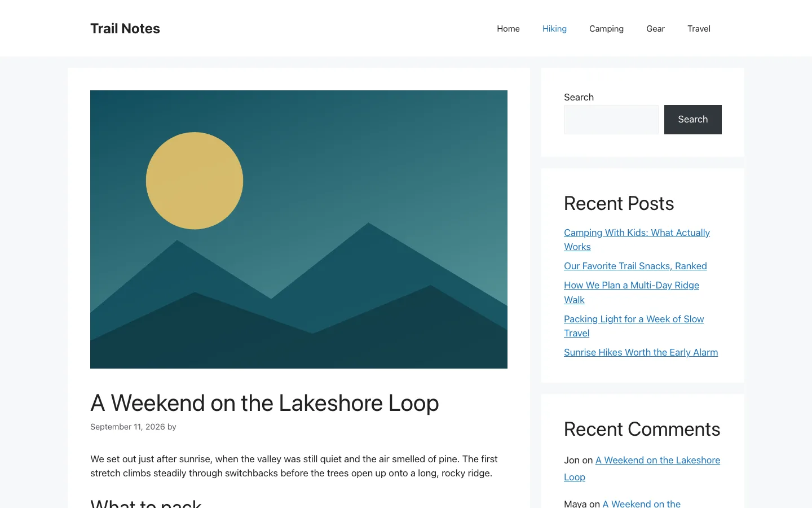Read 'How We Plan a Multi-Day Ridge Walk'
This screenshot has width=812, height=508.
tap(632, 292)
